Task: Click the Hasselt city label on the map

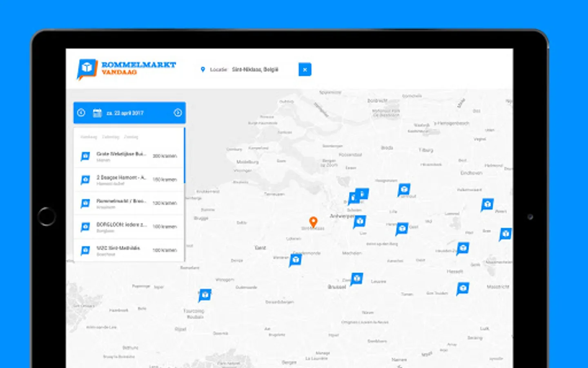Action: pos(454,272)
